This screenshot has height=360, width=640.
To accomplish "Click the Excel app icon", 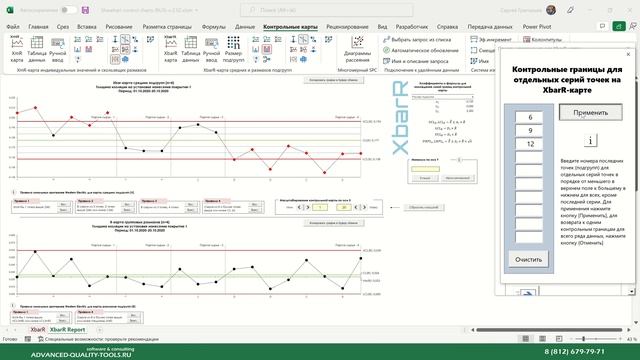I will pos(10,10).
